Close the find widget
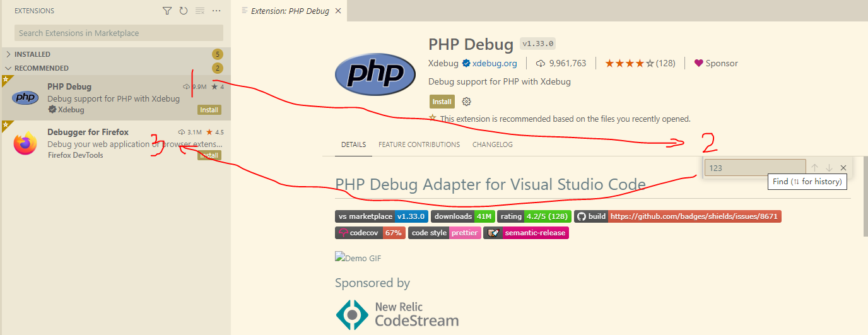Screen dimensions: 868x335 [x=843, y=168]
